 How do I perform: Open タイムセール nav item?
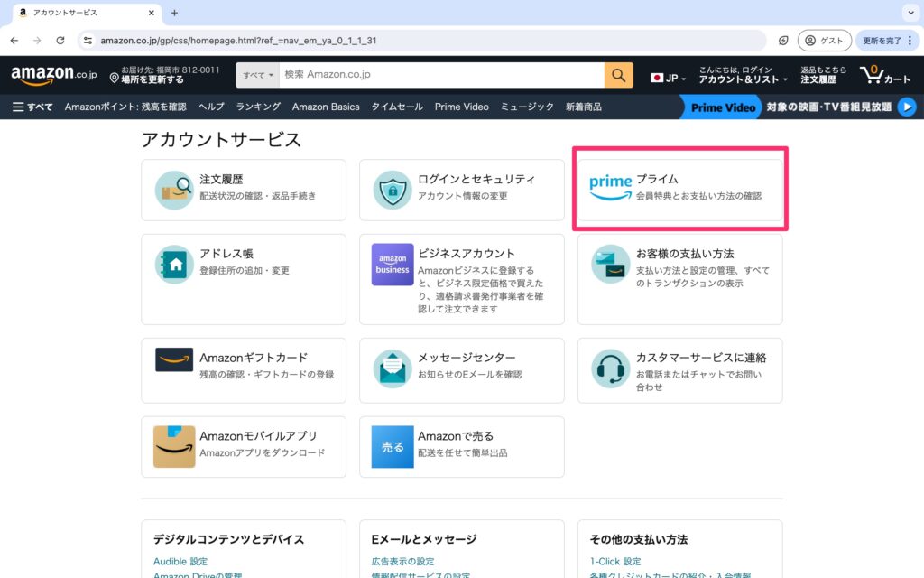click(397, 107)
